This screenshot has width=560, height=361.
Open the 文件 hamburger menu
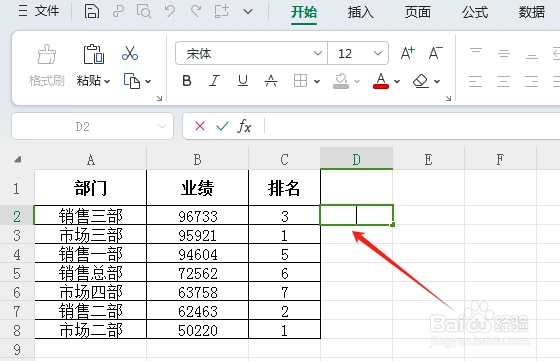[x=39, y=11]
